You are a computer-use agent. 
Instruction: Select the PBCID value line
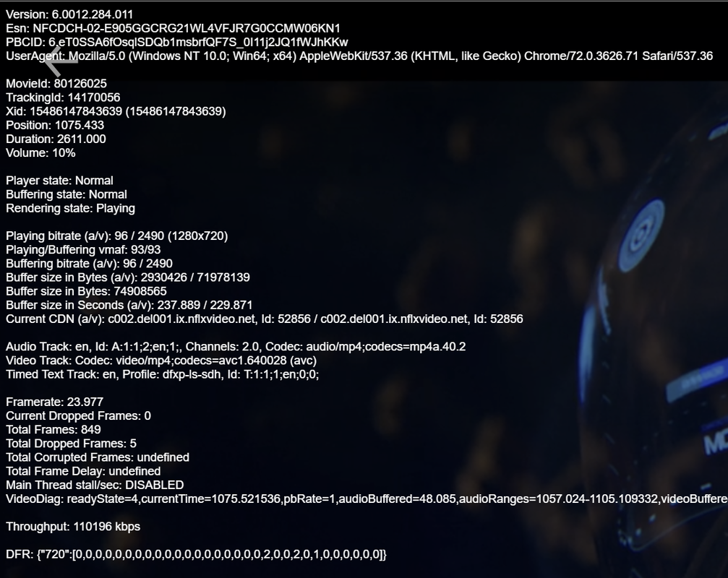(176, 42)
